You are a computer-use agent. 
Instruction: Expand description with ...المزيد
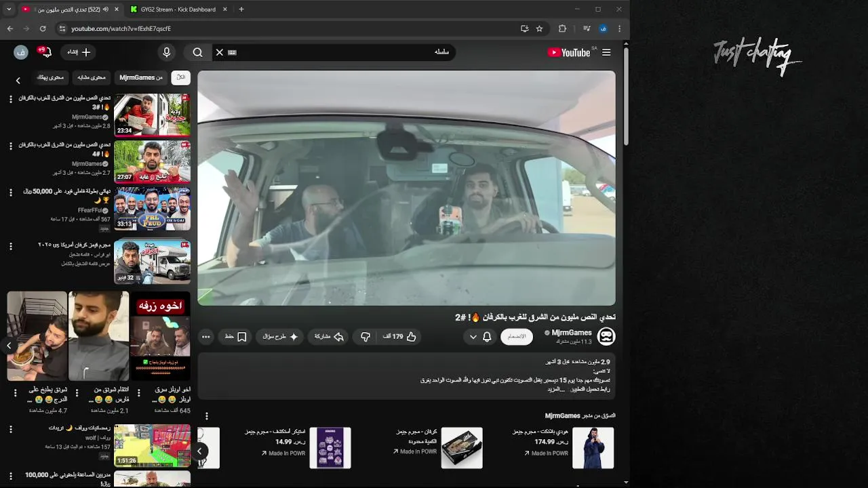tap(556, 389)
